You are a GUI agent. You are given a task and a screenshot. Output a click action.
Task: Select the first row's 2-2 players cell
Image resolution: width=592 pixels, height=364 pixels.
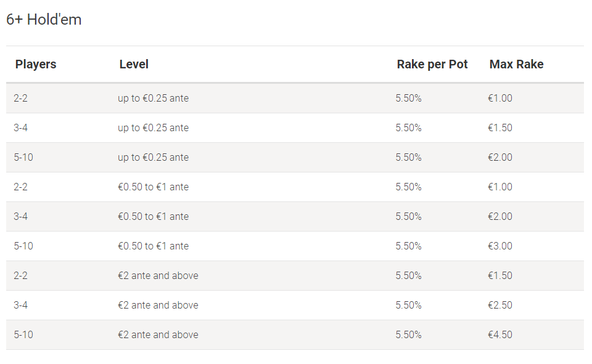point(20,98)
